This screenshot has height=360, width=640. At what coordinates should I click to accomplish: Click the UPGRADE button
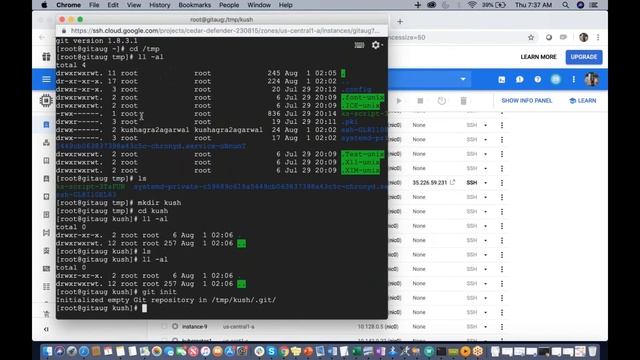coord(584,57)
